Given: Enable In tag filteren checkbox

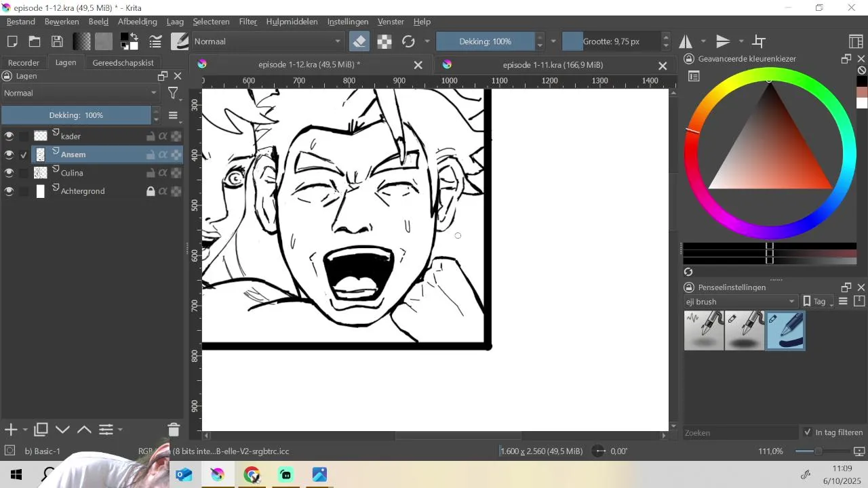Looking at the screenshot, I should click(x=808, y=432).
